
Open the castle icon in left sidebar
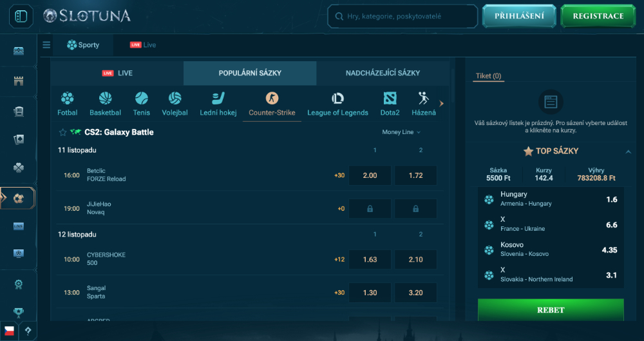click(x=19, y=81)
